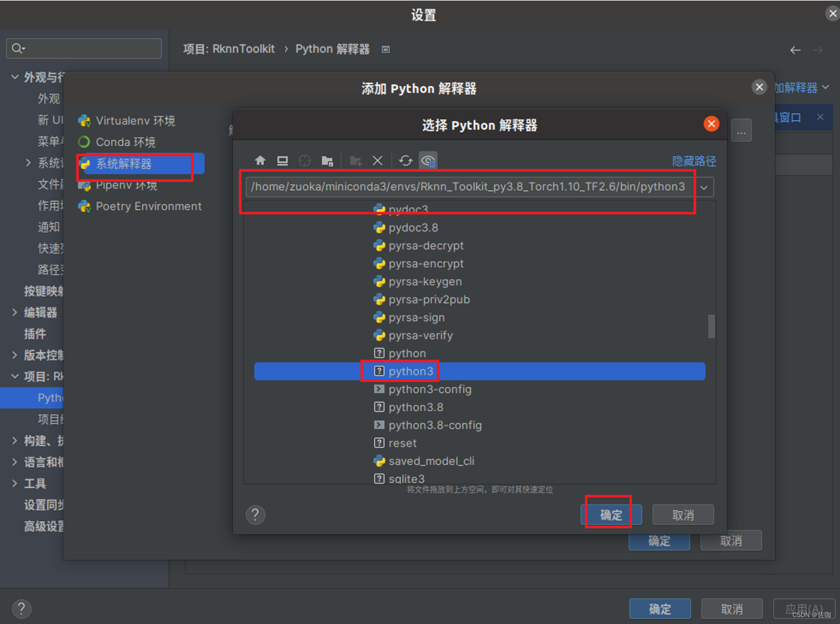Open path history dropdown arrow
840x624 pixels.
704,187
